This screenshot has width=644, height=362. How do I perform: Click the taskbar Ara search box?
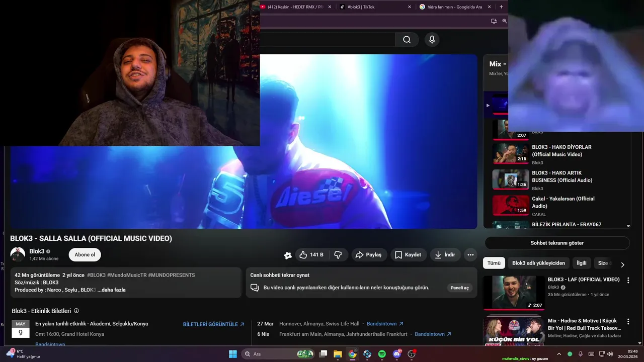[x=278, y=354]
